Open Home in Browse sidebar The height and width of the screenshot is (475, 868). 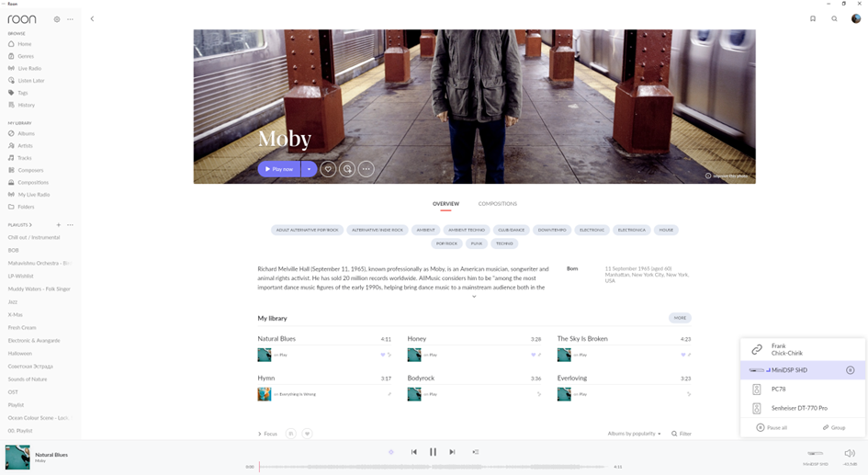pyautogui.click(x=20, y=44)
